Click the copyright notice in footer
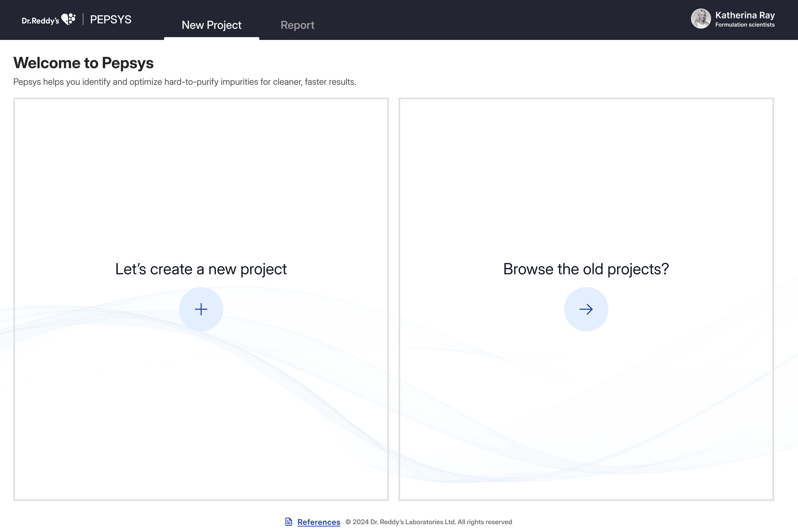This screenshot has width=798, height=532. [x=429, y=522]
